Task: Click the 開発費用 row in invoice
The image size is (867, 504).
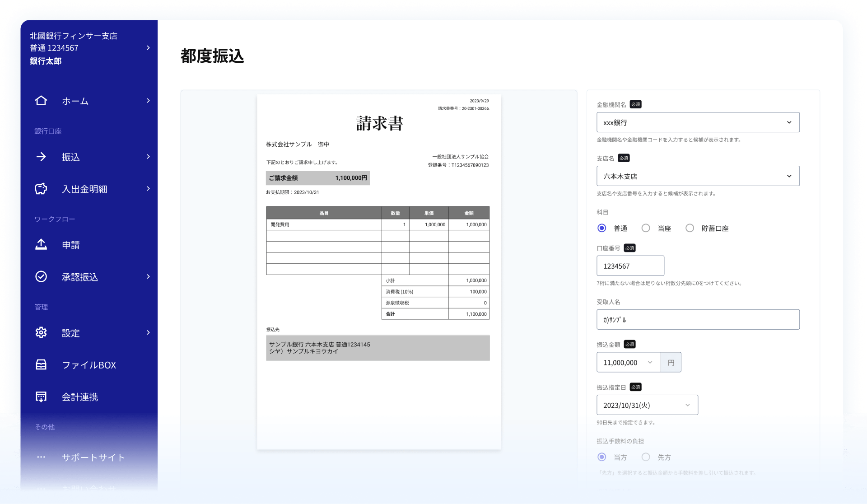Action: 378,224
